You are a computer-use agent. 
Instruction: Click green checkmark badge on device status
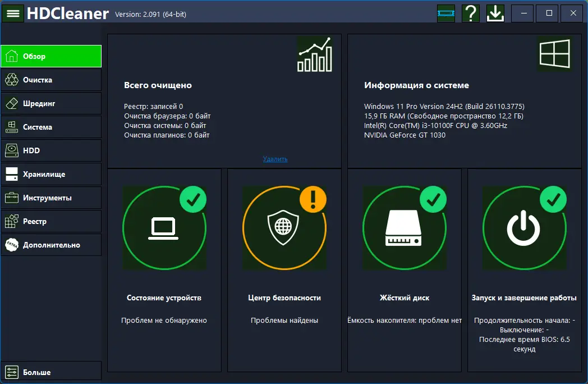193,199
